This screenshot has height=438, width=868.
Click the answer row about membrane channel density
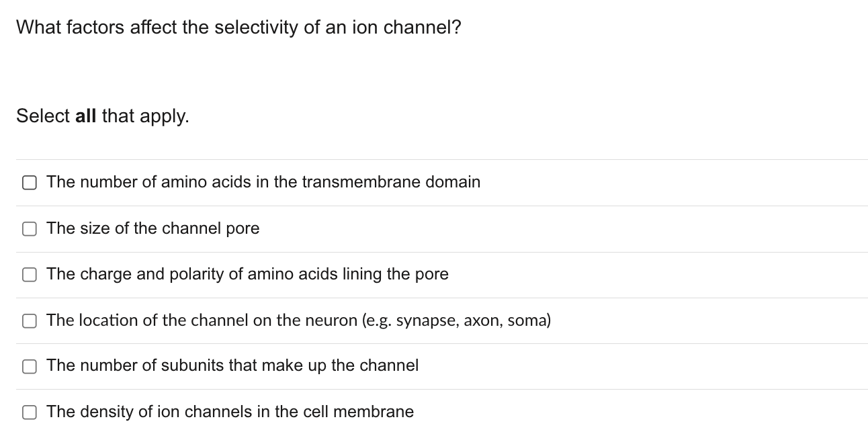click(x=229, y=412)
